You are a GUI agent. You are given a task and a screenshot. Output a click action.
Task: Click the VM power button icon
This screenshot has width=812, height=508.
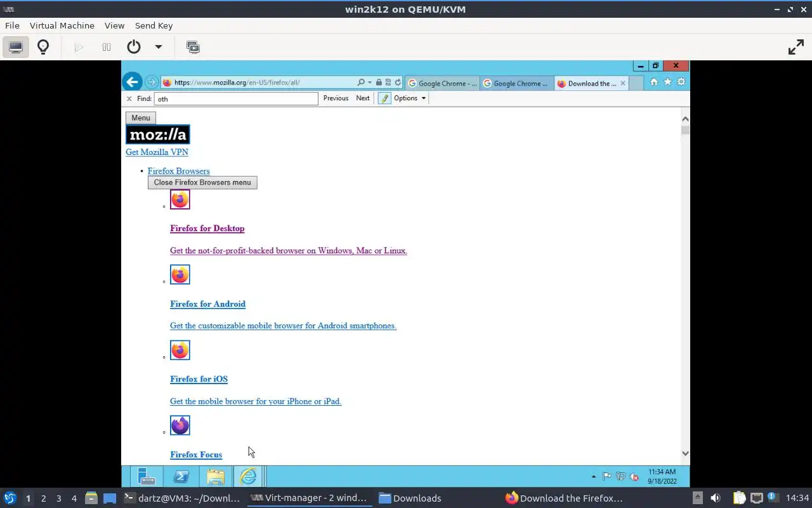pos(133,47)
